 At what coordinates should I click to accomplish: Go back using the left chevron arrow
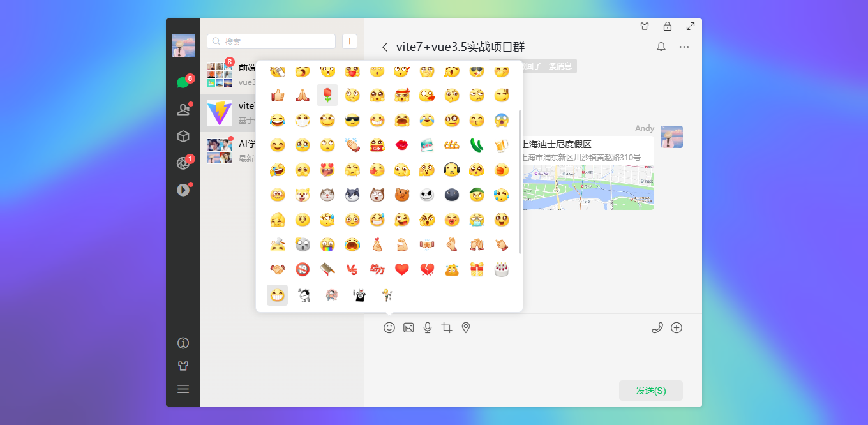384,47
